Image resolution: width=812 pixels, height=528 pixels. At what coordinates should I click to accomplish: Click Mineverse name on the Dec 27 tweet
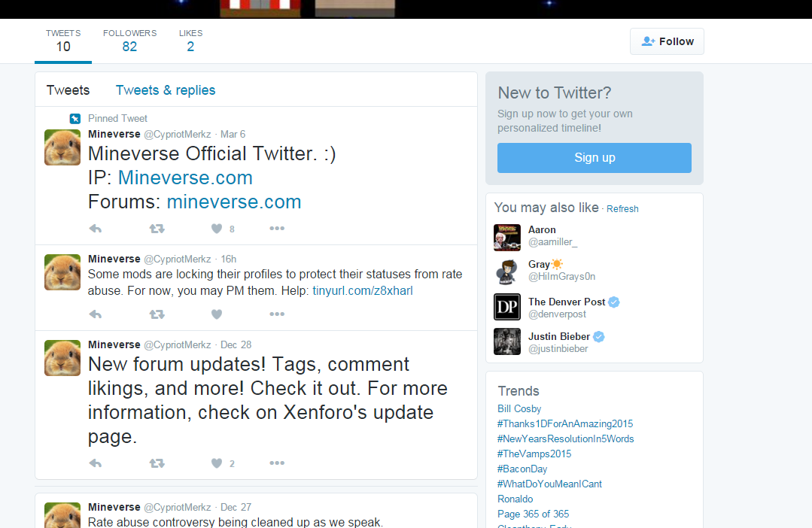tap(114, 507)
